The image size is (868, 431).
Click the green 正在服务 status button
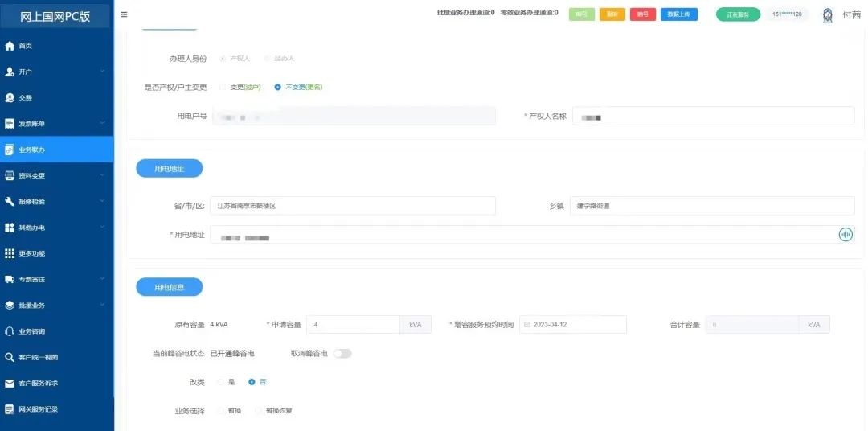click(737, 14)
